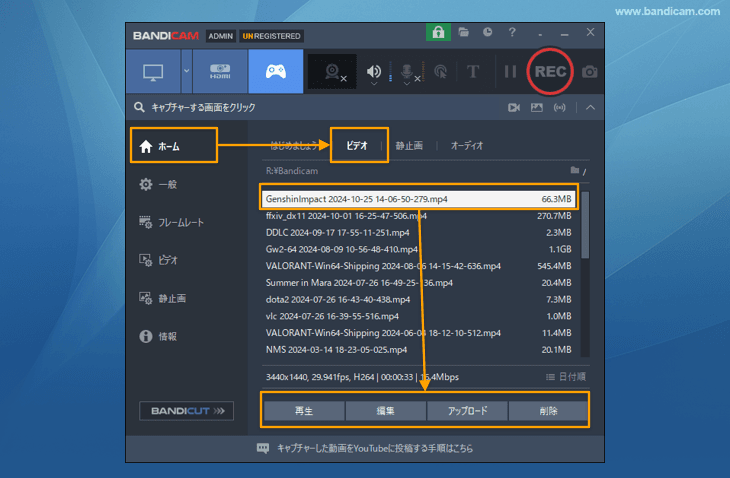Switch to the はじめましょう tab

(x=295, y=146)
